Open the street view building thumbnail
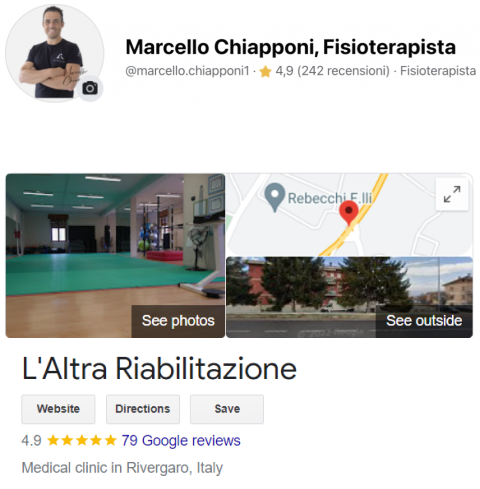 tap(349, 297)
